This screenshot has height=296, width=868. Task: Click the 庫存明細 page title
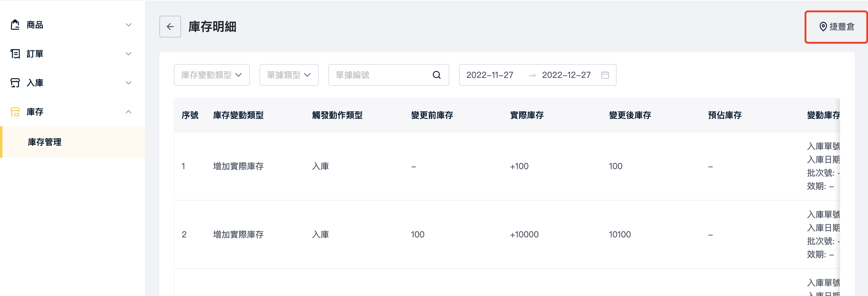212,27
